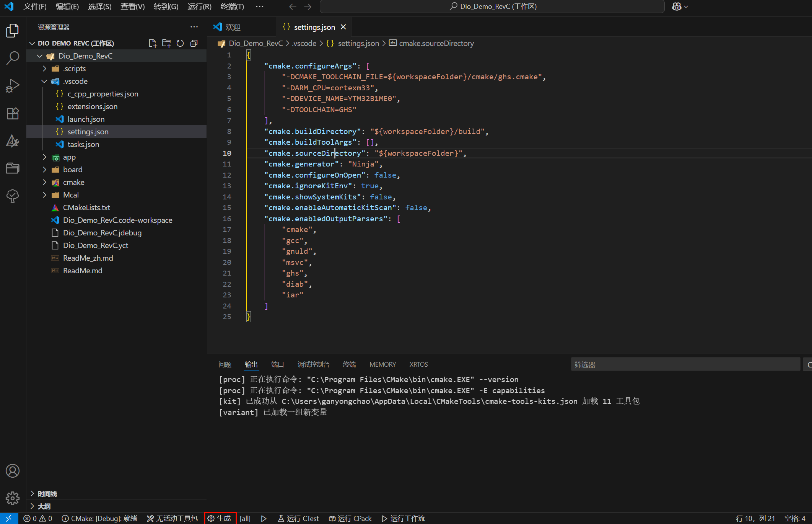Screen dimensions: 812x524
Task: Open the 终端(T) menu
Action: 232,7
